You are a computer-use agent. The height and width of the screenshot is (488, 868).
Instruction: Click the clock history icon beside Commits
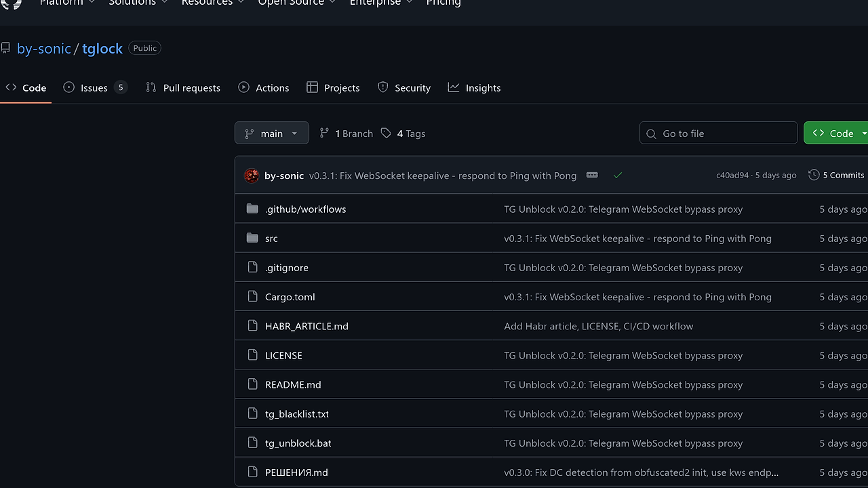coord(814,175)
